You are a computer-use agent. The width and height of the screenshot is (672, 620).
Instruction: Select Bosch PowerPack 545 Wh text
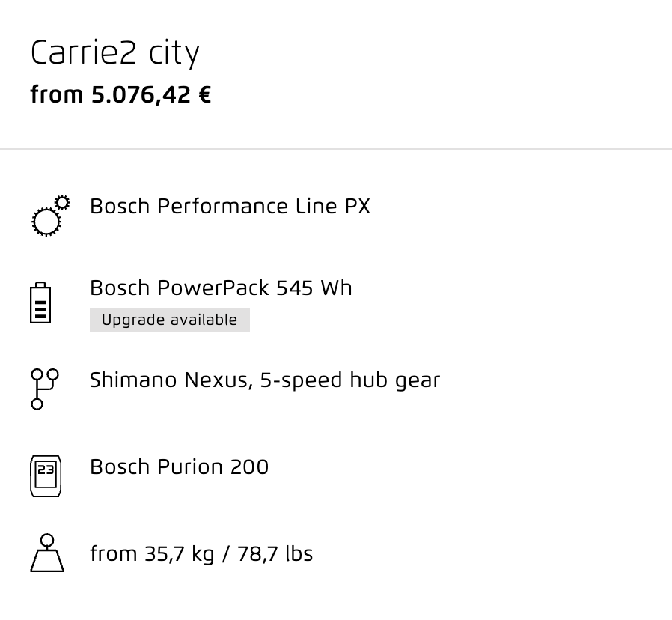point(222,288)
